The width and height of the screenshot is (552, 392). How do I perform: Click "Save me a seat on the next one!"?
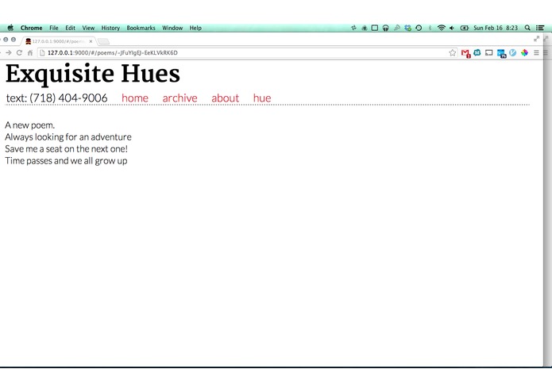pyautogui.click(x=66, y=149)
